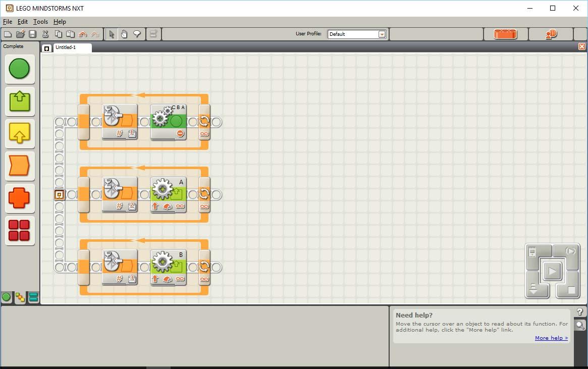The height and width of the screenshot is (369, 588).
Task: Open a program with the folder icon
Action: (20, 34)
